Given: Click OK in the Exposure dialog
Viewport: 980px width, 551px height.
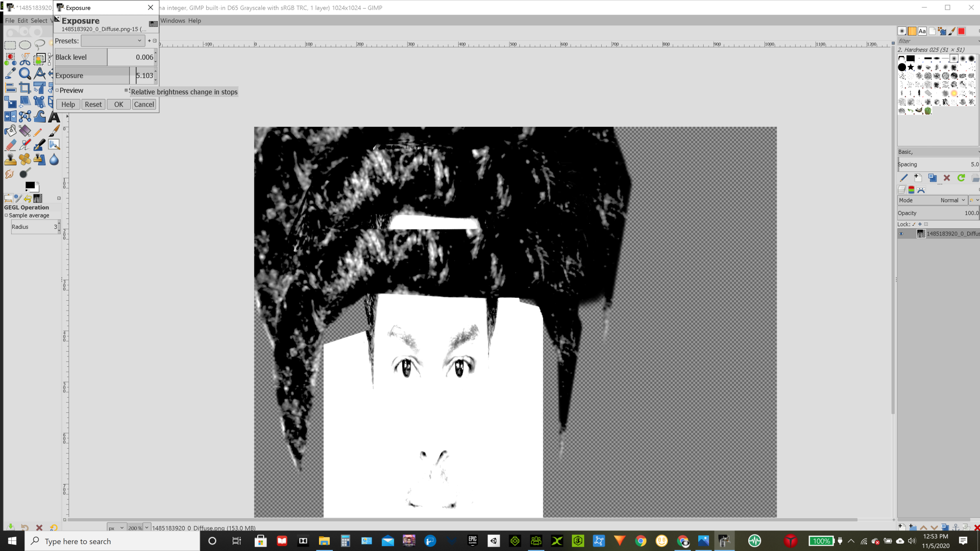Looking at the screenshot, I should pyautogui.click(x=119, y=104).
